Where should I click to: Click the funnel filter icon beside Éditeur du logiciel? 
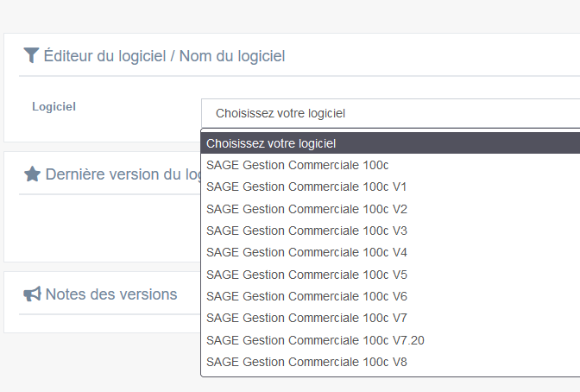tap(31, 56)
